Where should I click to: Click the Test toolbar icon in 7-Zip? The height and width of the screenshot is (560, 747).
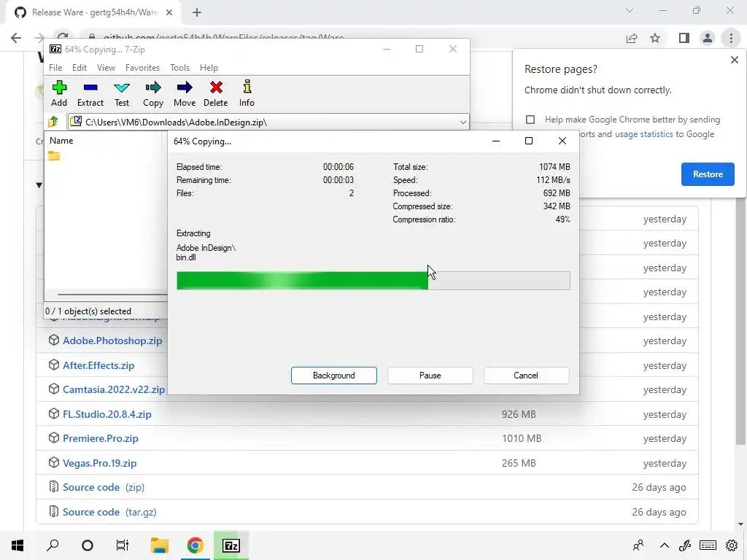[122, 93]
